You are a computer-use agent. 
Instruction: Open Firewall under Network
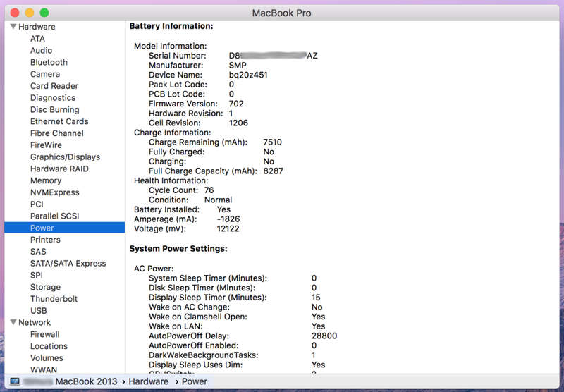(x=45, y=334)
